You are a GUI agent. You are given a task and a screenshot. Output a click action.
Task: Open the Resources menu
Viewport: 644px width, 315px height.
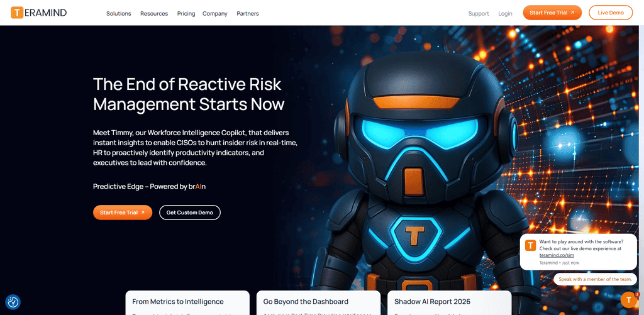(x=154, y=14)
